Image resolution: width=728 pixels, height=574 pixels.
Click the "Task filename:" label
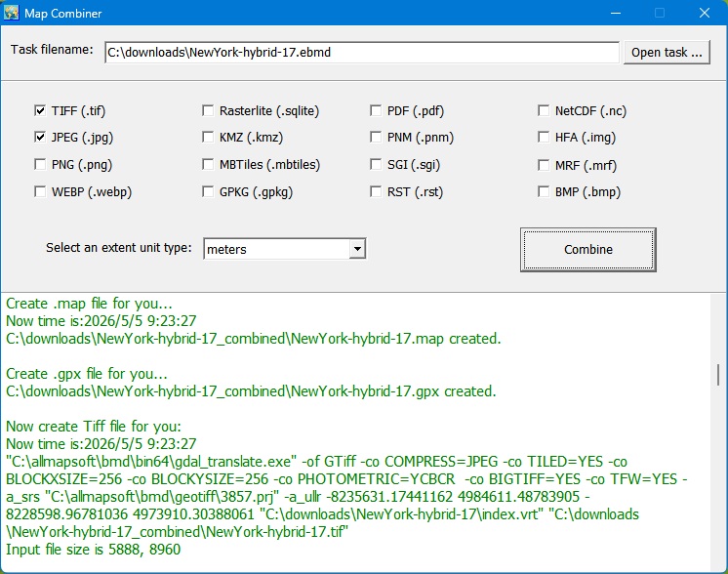pyautogui.click(x=52, y=49)
